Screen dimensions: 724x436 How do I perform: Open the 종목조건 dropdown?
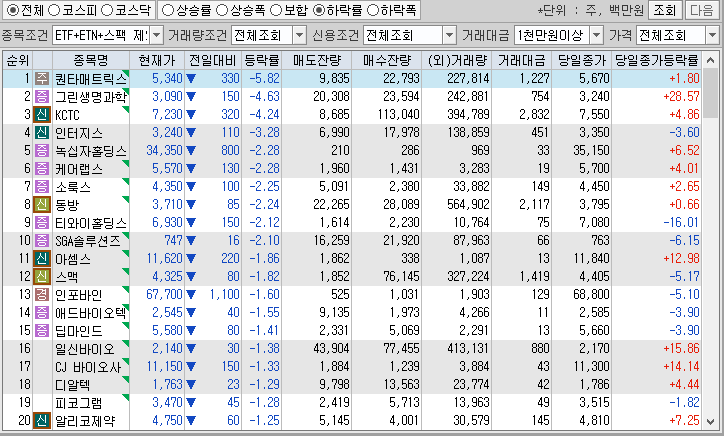[157, 35]
